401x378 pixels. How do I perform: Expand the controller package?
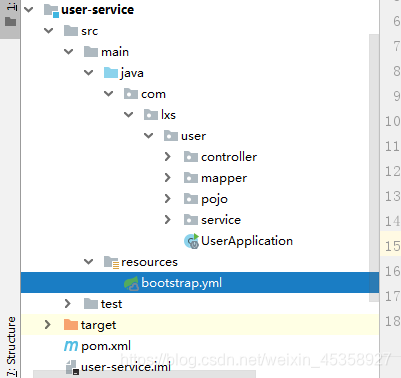click(x=168, y=157)
